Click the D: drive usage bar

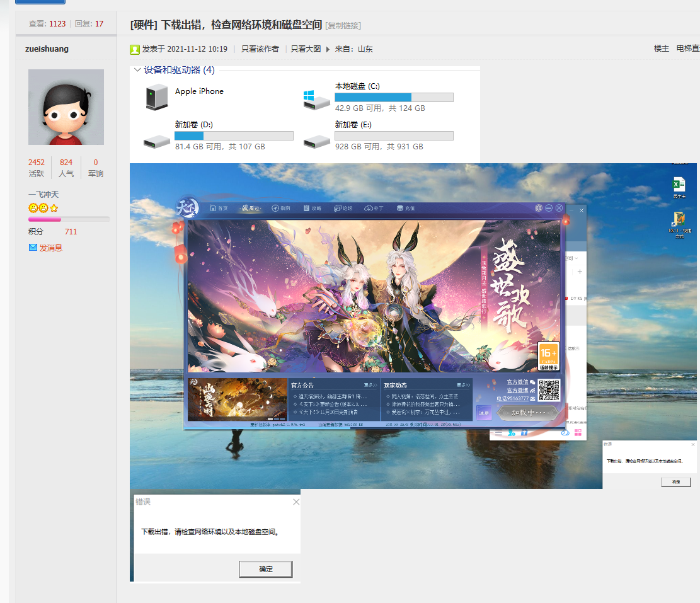click(234, 135)
